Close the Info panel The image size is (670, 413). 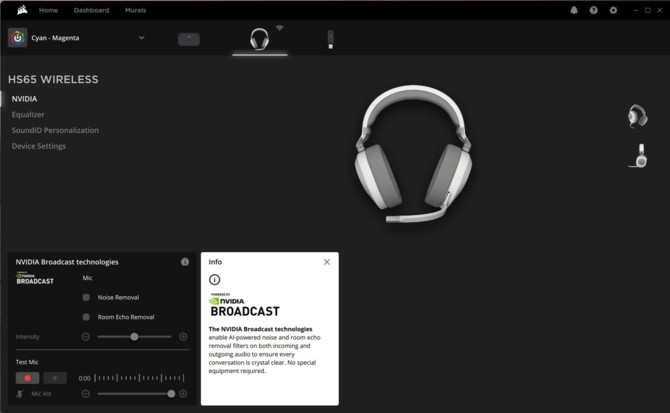point(327,262)
